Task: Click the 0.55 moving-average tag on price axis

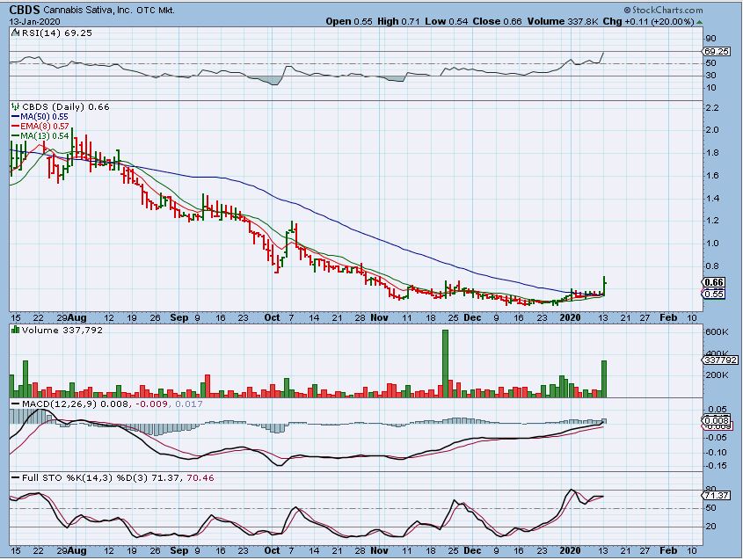Action: [714, 294]
